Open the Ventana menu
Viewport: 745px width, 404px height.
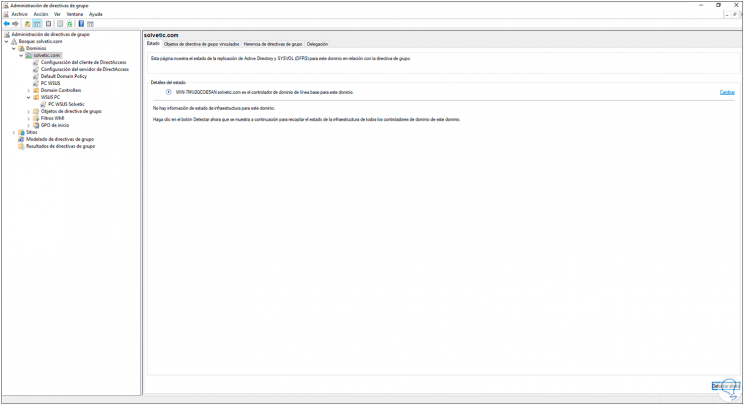coord(75,14)
